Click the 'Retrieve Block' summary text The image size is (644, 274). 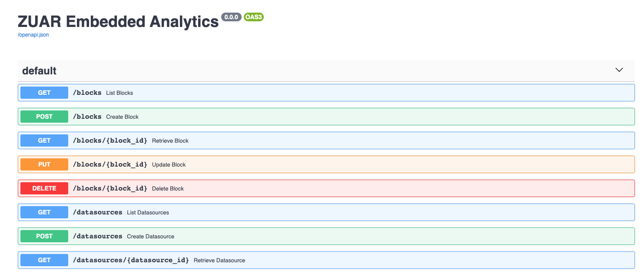(170, 141)
